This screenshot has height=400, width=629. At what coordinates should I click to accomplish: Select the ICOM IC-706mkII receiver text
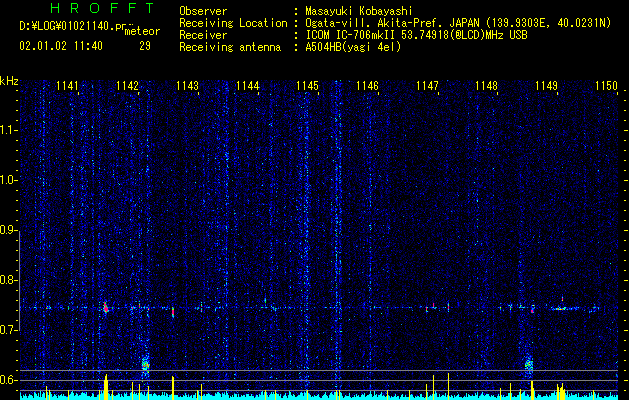(x=416, y=35)
